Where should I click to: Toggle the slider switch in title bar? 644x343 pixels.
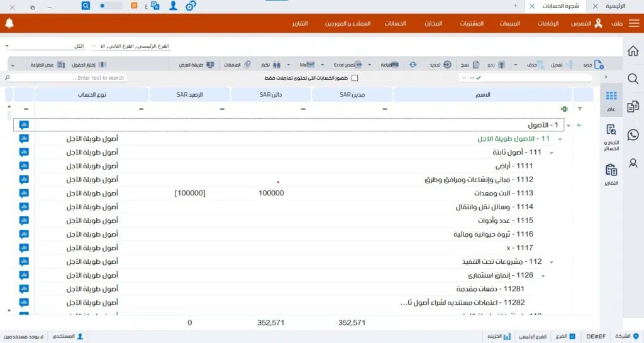(111, 6)
